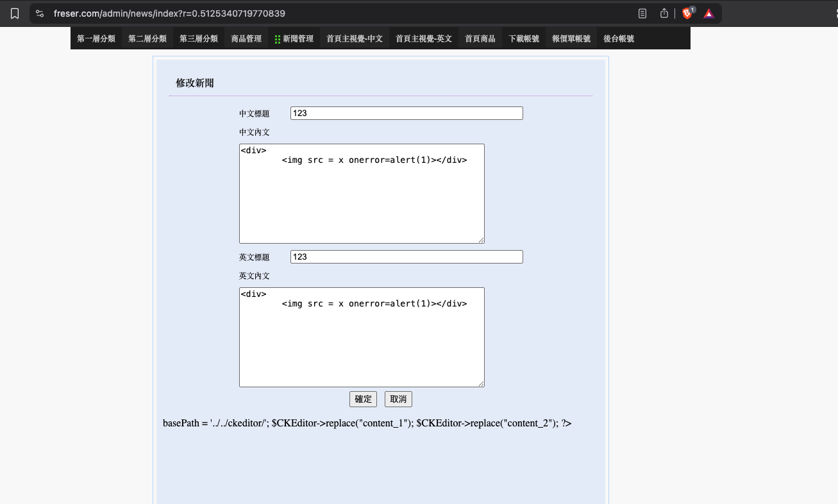Click the 修改新聞 heading text

[x=195, y=83]
